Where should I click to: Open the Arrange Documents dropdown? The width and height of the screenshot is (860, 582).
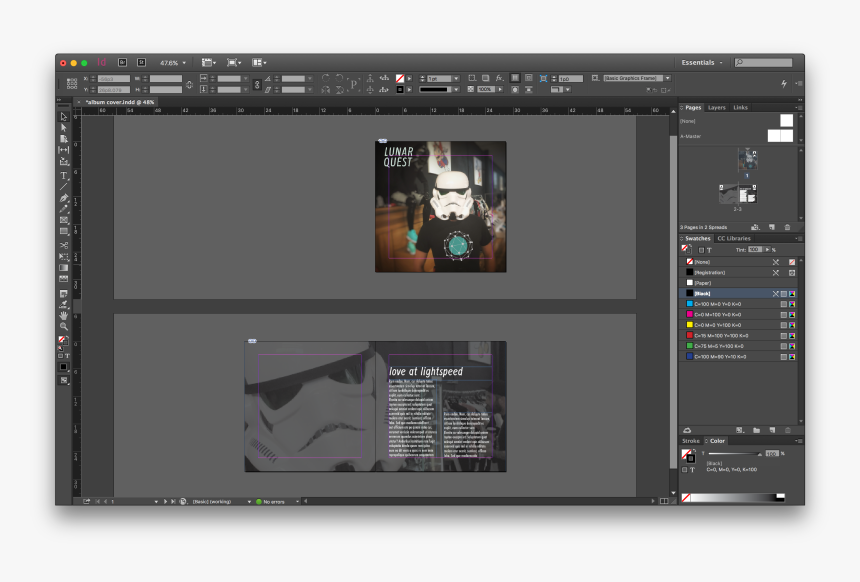(259, 63)
